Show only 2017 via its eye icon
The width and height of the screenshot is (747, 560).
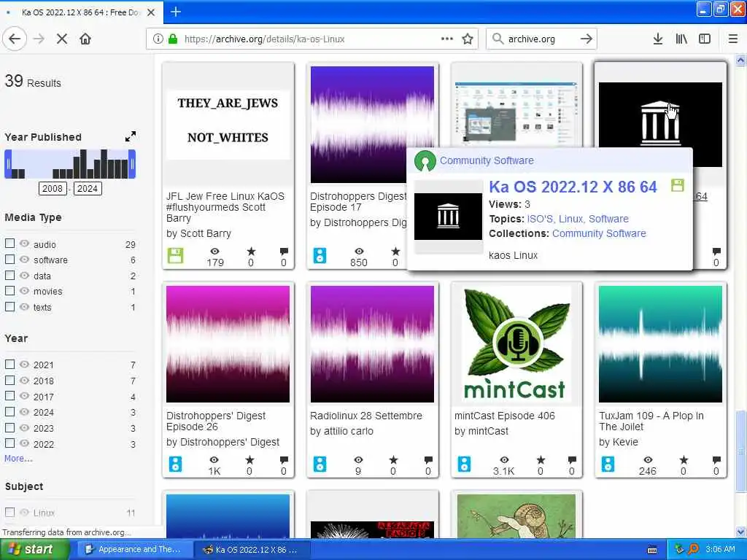tap(24, 396)
